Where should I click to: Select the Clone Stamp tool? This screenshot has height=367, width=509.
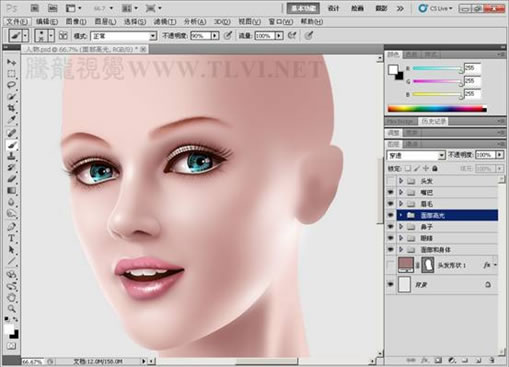(11, 156)
